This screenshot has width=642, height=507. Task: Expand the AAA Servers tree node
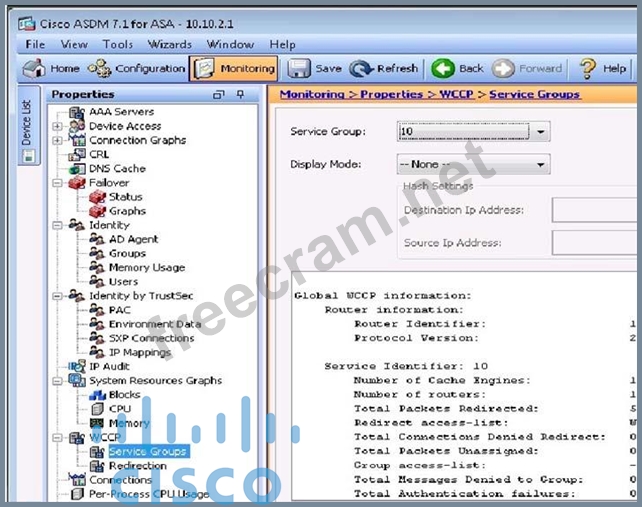58,112
